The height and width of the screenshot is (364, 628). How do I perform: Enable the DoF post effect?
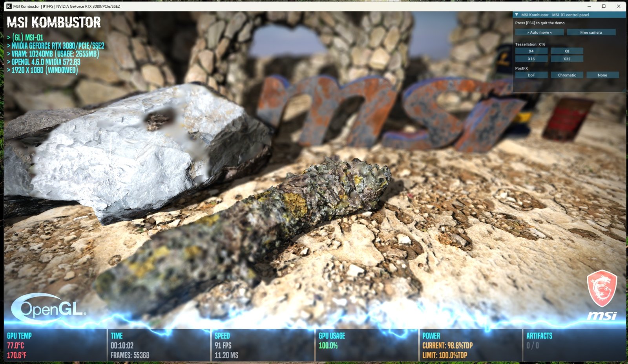[531, 75]
